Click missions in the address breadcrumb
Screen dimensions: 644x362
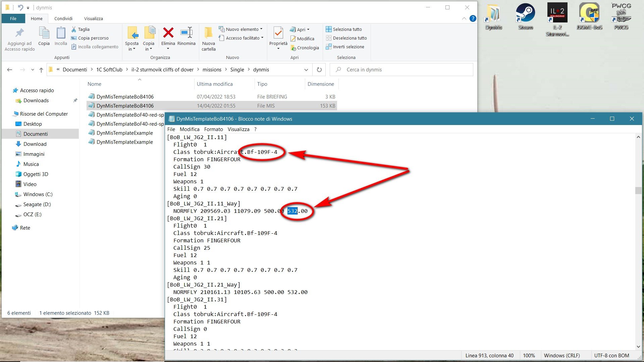212,70
